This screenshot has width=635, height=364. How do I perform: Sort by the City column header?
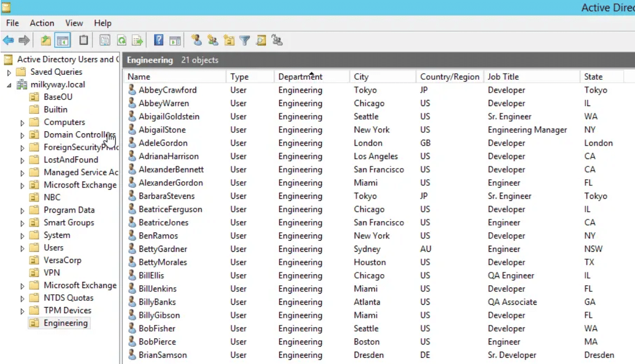(x=383, y=76)
